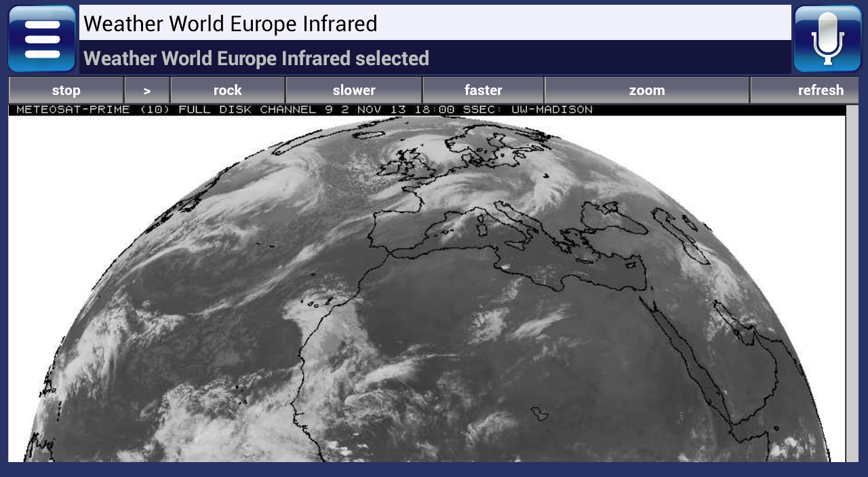Viewport: 868px width, 477px height.
Task: Refresh the satellite imagery
Action: [805, 90]
